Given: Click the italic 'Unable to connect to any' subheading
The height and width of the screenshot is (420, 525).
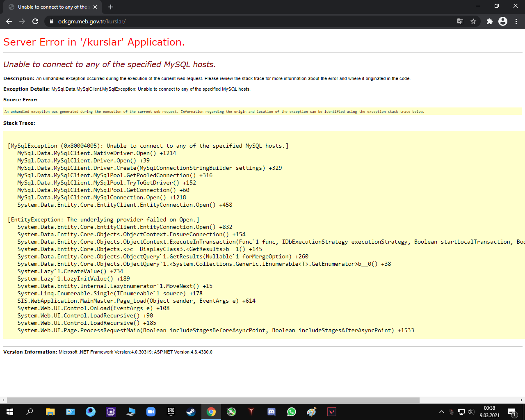Looking at the screenshot, I should coord(110,64).
